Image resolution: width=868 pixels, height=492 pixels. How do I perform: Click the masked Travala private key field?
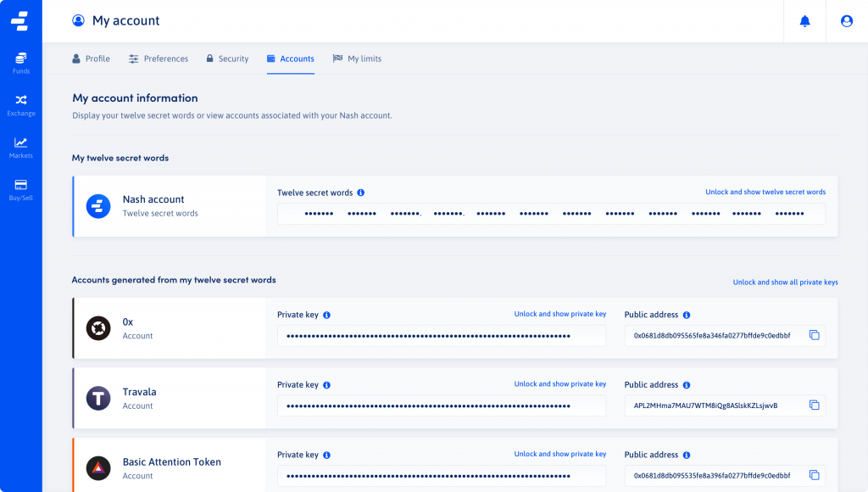[x=442, y=405]
